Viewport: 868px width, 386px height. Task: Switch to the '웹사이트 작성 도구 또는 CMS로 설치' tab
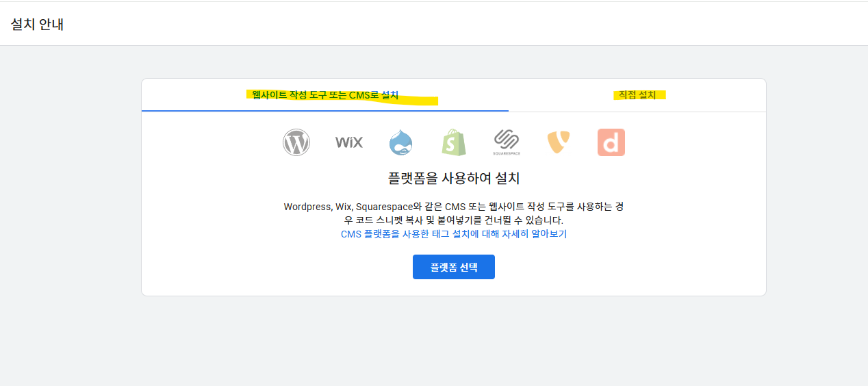(x=325, y=95)
